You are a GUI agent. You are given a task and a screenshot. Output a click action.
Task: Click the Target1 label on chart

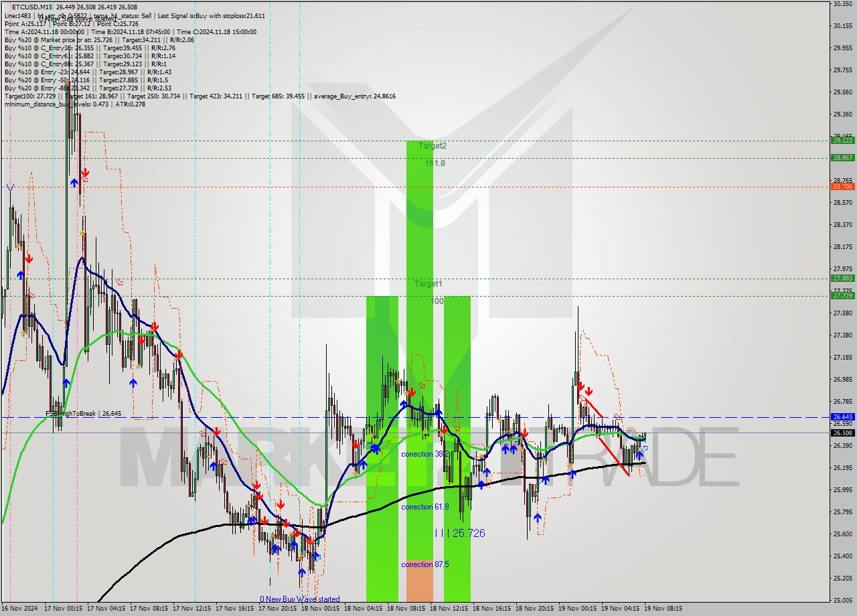(428, 284)
